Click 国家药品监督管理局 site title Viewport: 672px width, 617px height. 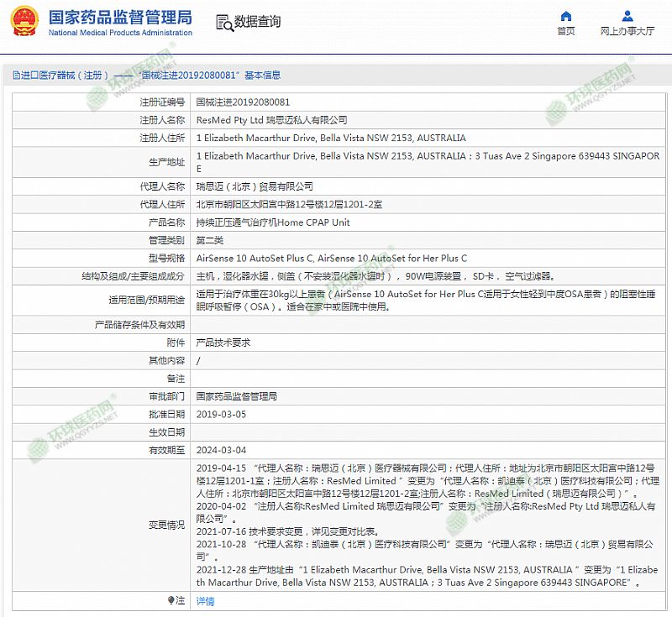119,18
